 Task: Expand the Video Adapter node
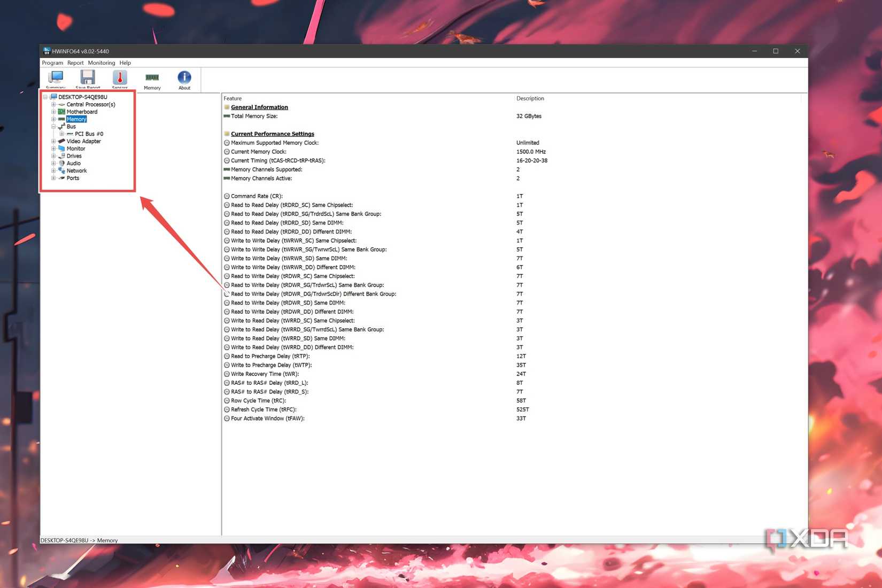coord(53,141)
